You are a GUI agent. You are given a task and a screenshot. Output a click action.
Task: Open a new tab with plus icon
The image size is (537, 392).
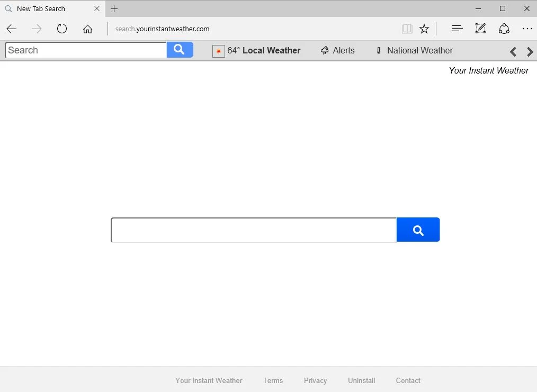[114, 8]
